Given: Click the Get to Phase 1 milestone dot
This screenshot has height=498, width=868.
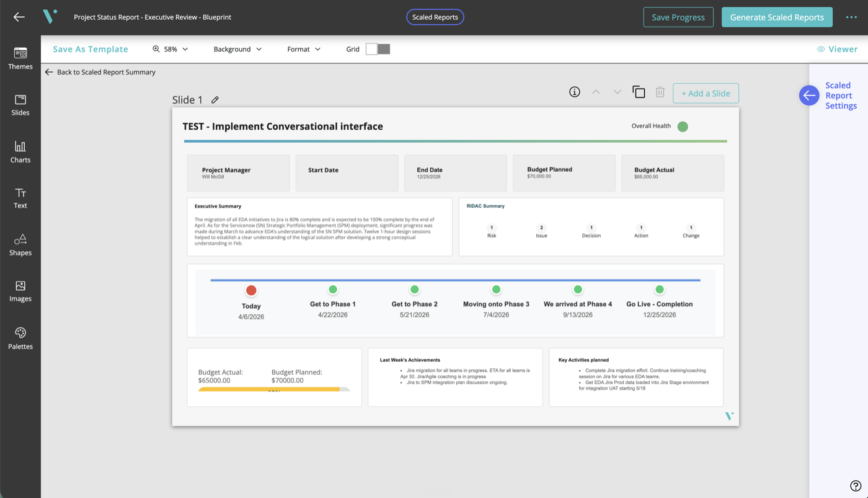Looking at the screenshot, I should tap(333, 290).
